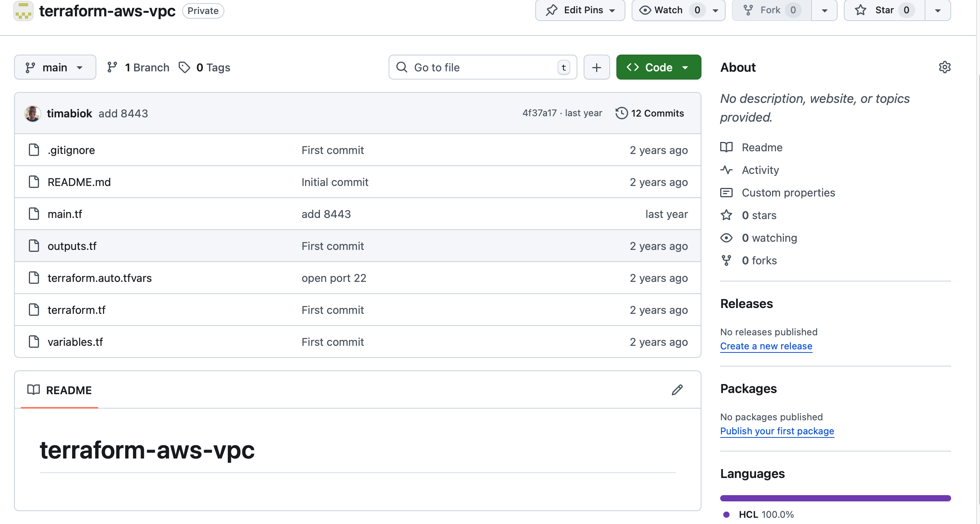Open the Readme link in About
980x524 pixels.
[x=751, y=147]
